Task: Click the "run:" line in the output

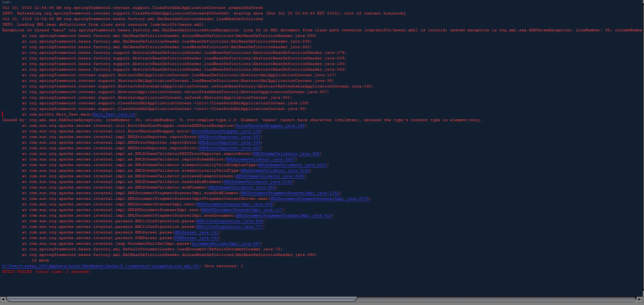Action: tap(7, 2)
